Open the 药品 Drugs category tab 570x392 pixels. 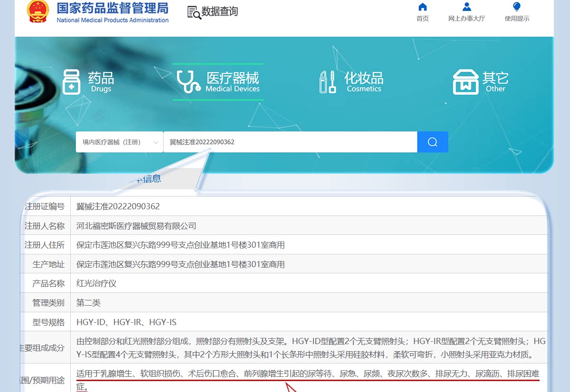[x=89, y=82]
